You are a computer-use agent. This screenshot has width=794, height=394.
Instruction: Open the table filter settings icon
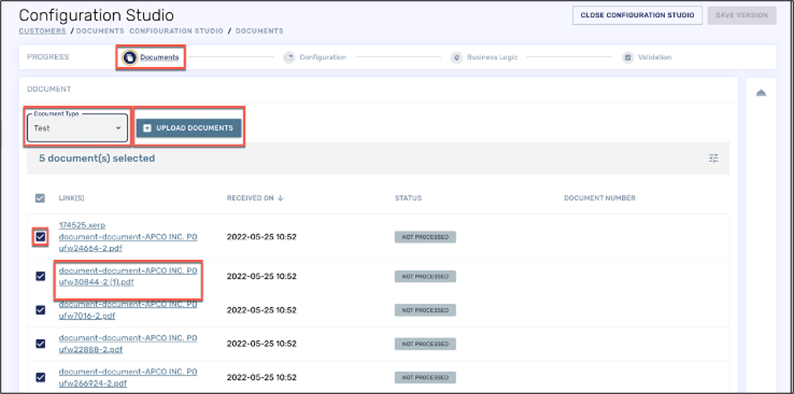coord(713,158)
